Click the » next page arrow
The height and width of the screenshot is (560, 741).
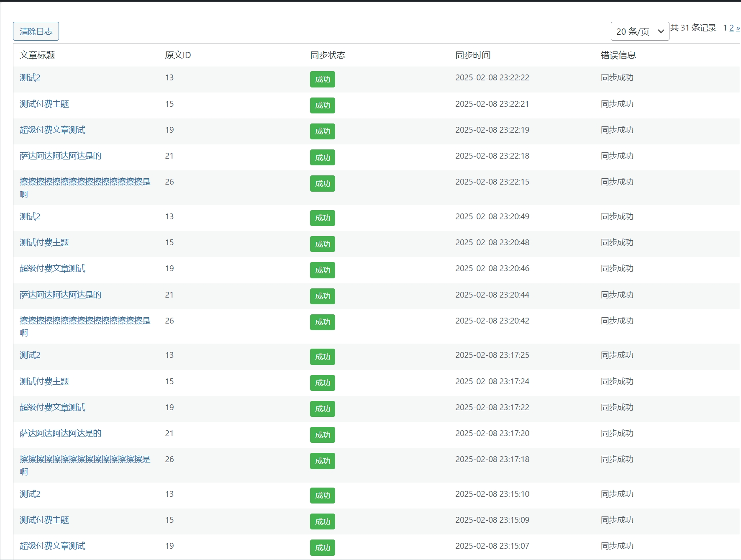738,28
